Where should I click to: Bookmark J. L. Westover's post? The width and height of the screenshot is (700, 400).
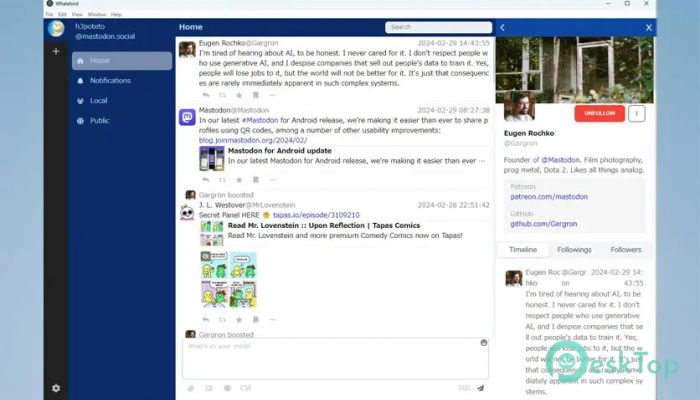pos(256,320)
